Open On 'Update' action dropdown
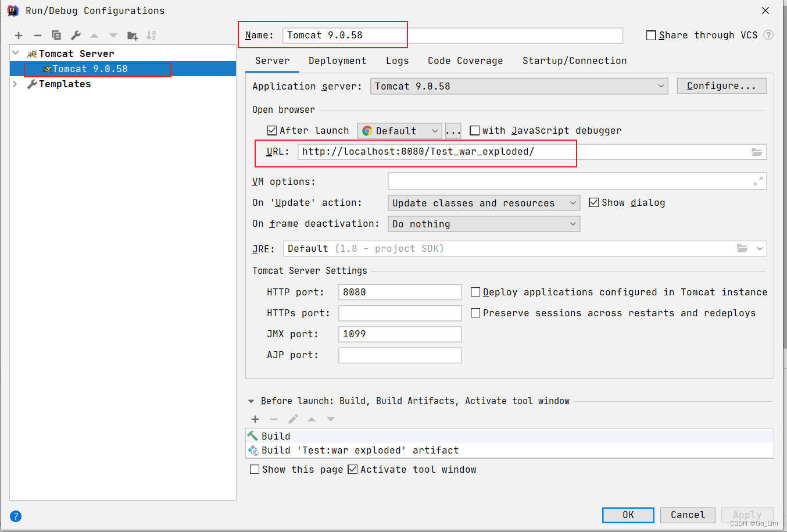Viewport: 787px width, 532px height. (484, 203)
